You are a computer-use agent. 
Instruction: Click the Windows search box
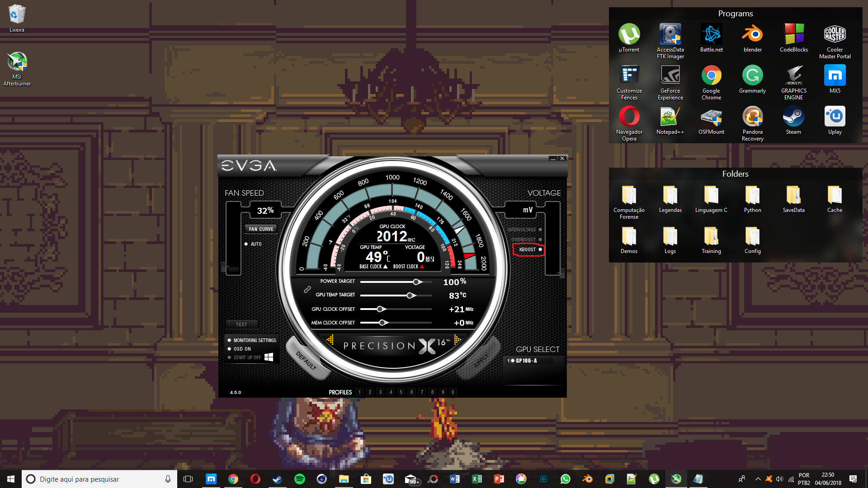(99, 479)
